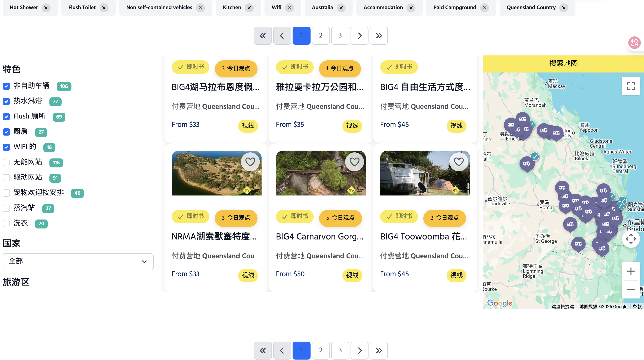This screenshot has width=644, height=360.
Task: Favorite the NRMA湖索默塞特 listing heart
Action: [250, 162]
